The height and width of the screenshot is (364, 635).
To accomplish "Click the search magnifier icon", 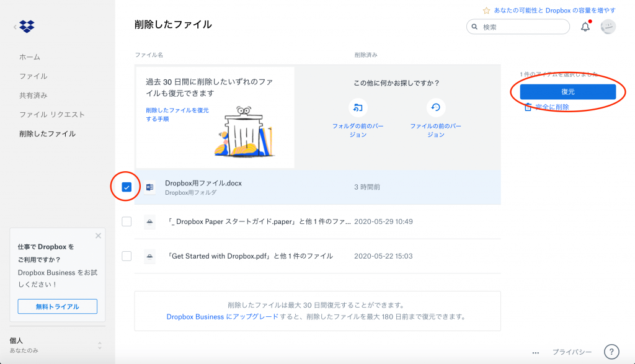I will tap(474, 27).
